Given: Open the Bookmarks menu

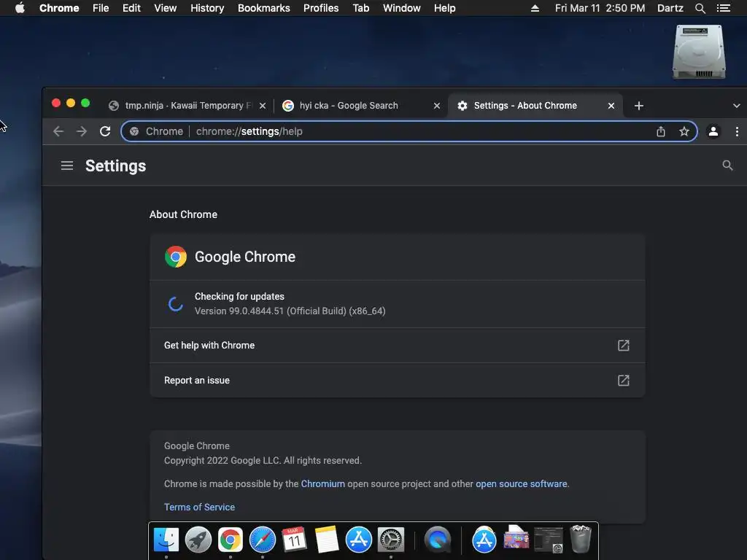Looking at the screenshot, I should point(264,8).
